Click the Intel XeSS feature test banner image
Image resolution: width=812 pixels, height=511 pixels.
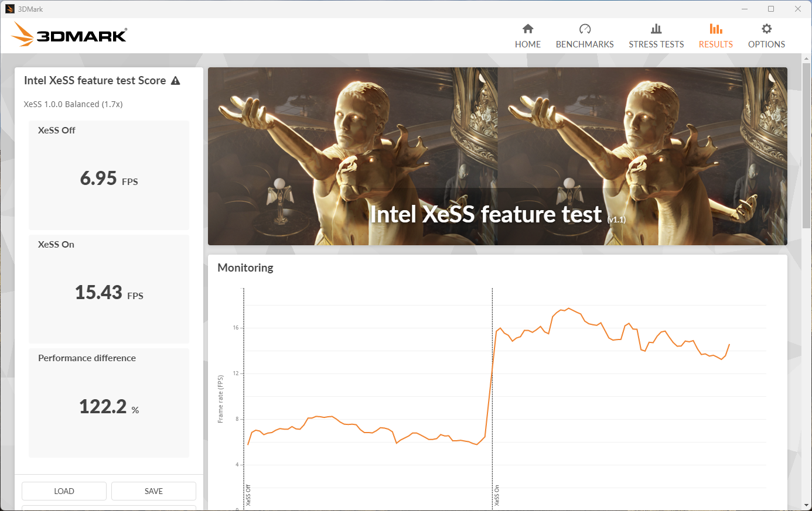(497, 156)
